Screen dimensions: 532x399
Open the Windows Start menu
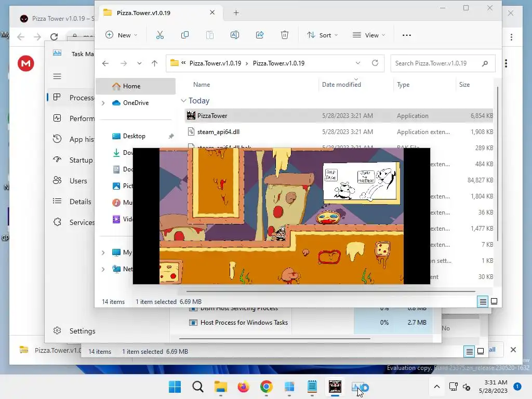(x=175, y=387)
